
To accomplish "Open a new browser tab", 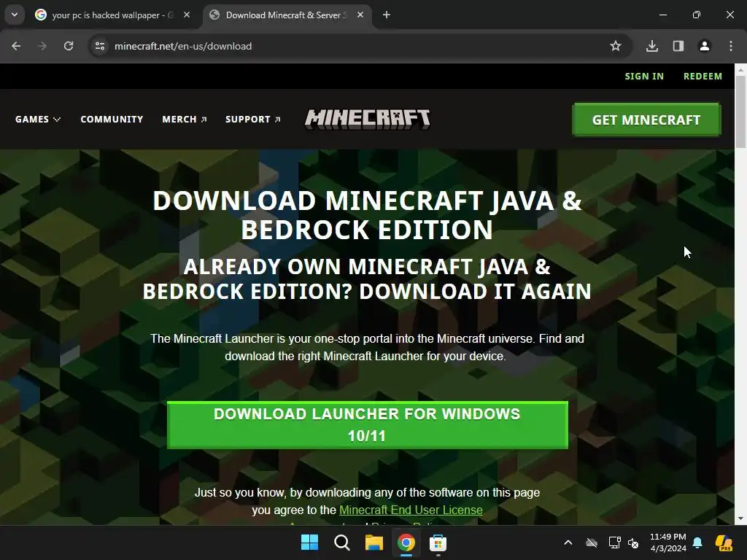I will pos(387,15).
